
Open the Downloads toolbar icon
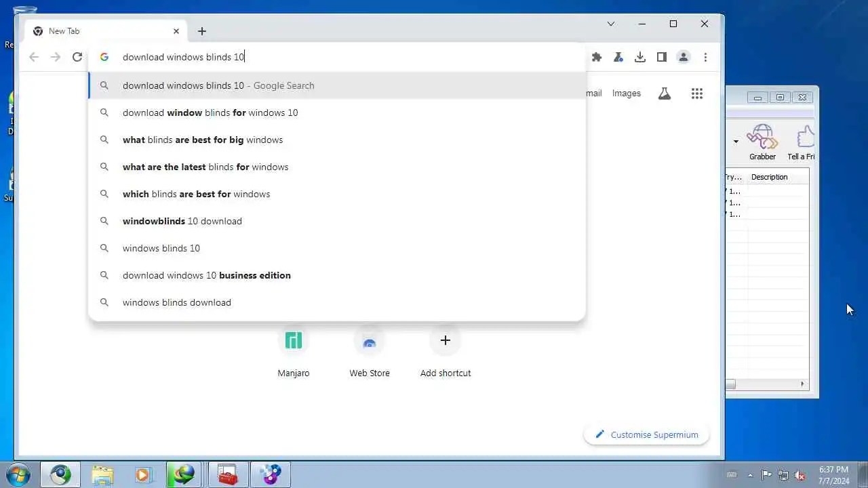pyautogui.click(x=640, y=58)
